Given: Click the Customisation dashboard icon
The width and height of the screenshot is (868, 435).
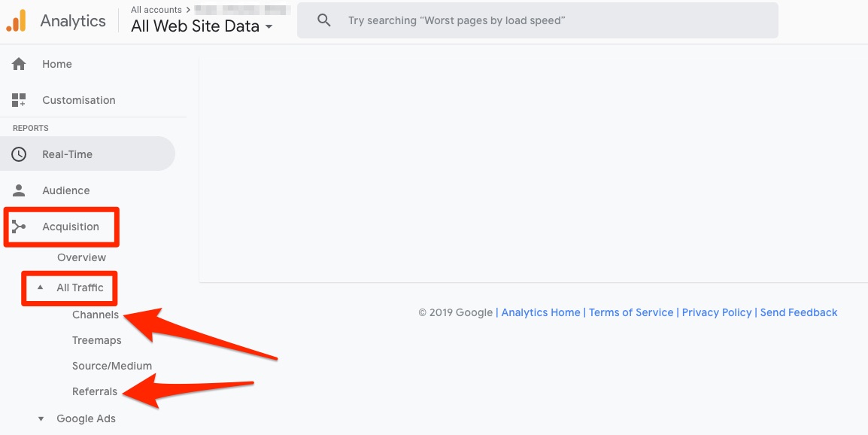Looking at the screenshot, I should 19,100.
